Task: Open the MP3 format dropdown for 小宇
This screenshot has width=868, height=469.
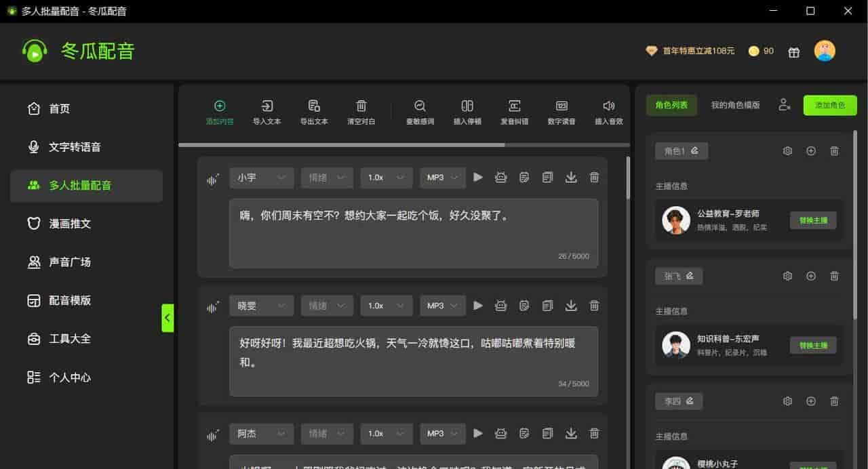Action: pos(443,177)
